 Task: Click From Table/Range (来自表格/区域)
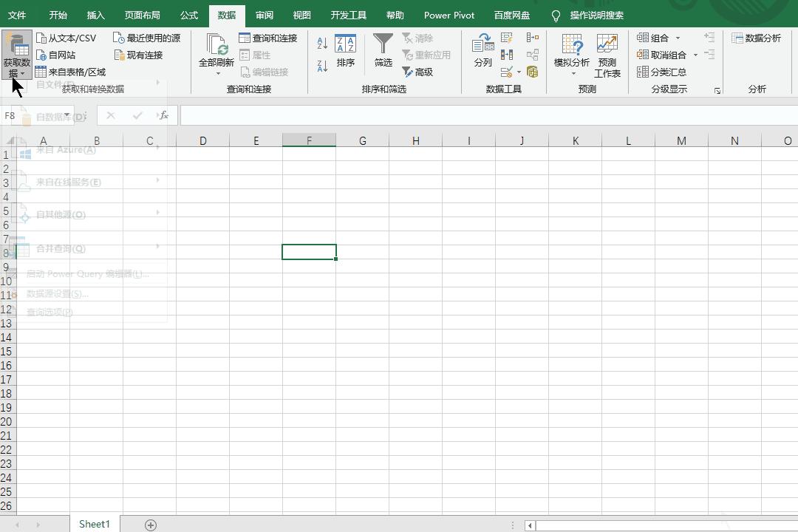[70, 72]
